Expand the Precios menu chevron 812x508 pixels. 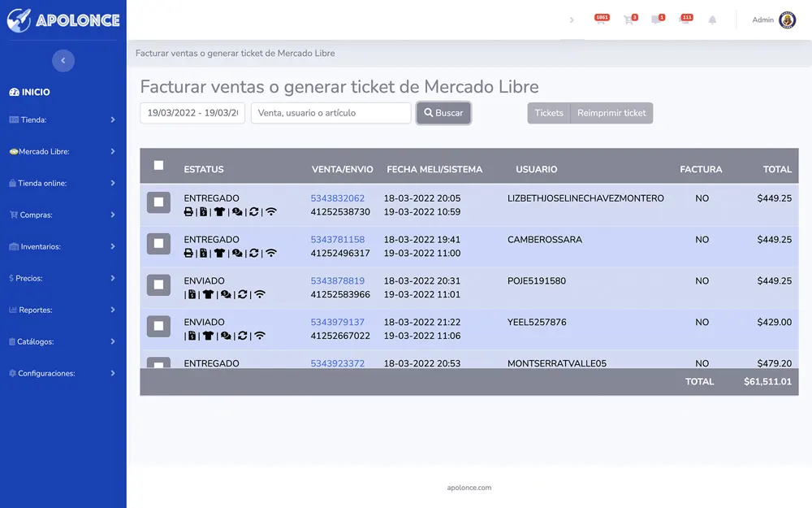(113, 278)
